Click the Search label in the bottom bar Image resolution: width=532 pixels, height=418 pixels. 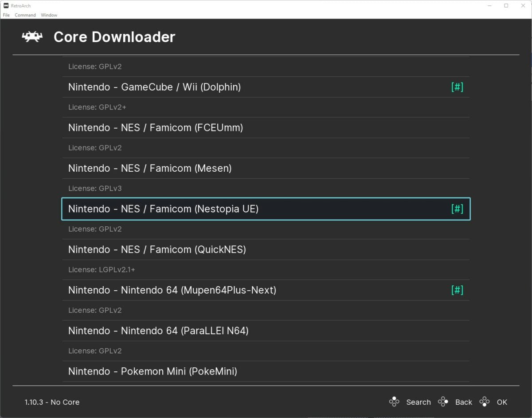click(x=419, y=402)
